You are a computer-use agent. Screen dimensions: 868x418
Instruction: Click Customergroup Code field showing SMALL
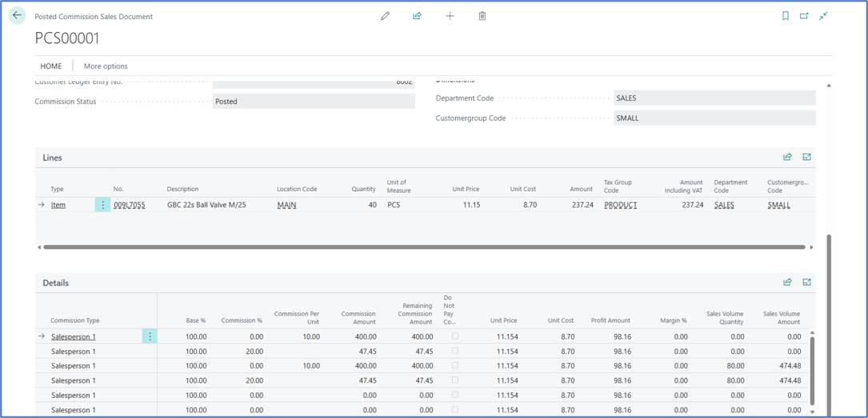pyautogui.click(x=714, y=117)
